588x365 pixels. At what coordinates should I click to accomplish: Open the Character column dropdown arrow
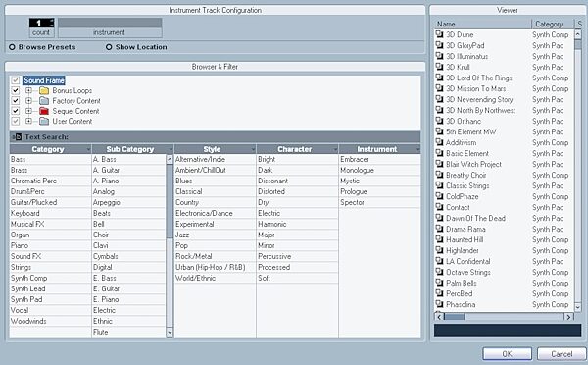[335, 149]
